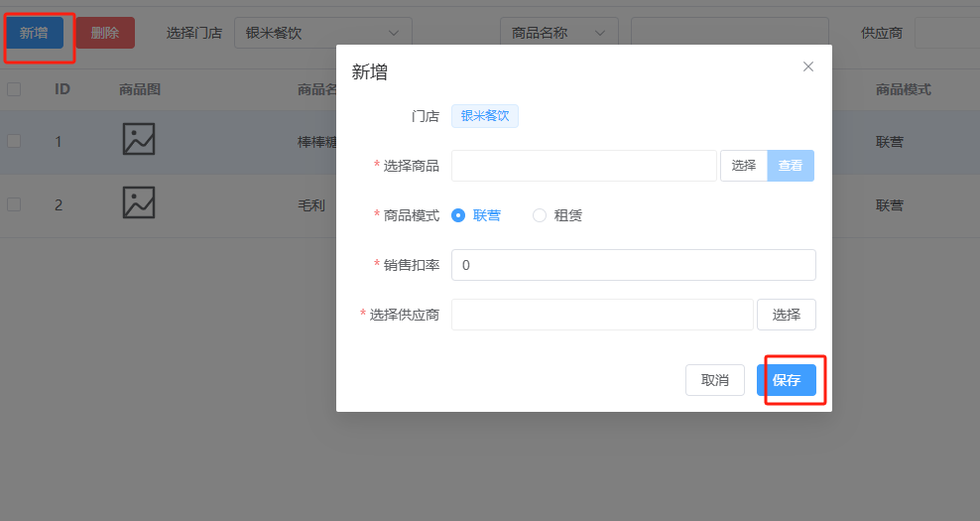Check the checkbox for row ID 1
This screenshot has height=521, width=980.
click(14, 141)
